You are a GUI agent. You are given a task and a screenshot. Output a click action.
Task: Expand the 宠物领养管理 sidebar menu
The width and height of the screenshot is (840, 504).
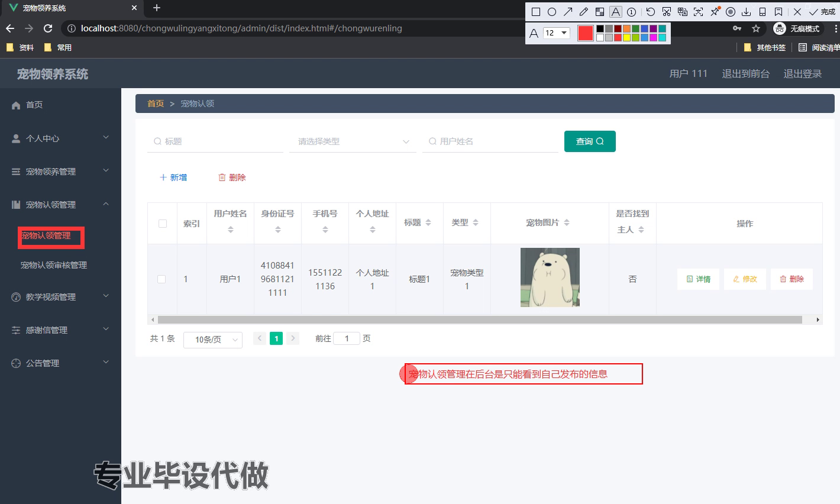coord(60,171)
